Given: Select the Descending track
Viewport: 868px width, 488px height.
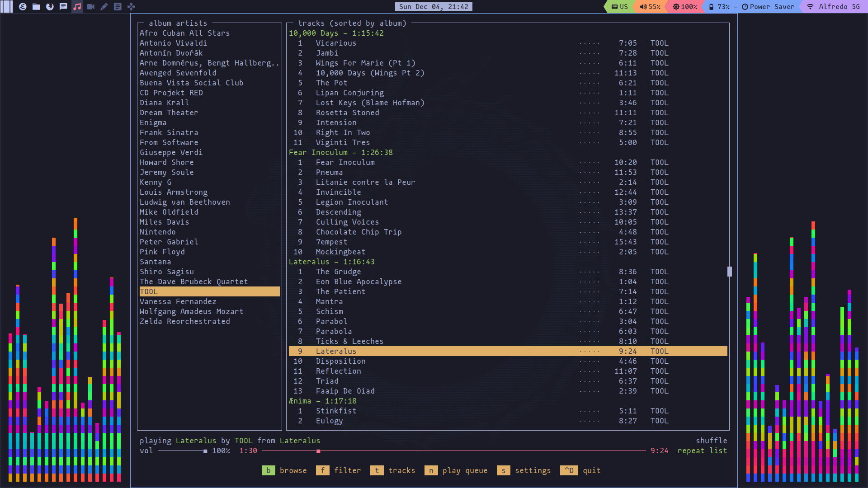Looking at the screenshot, I should tap(508, 212).
